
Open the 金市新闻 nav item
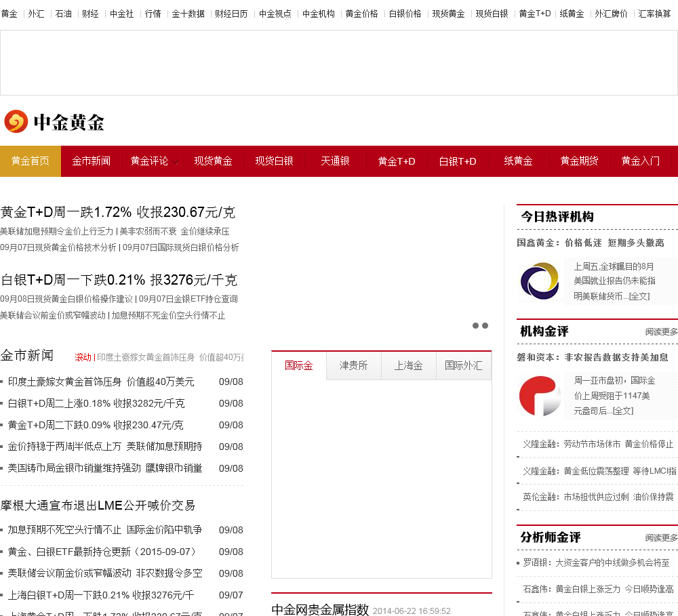pos(92,161)
